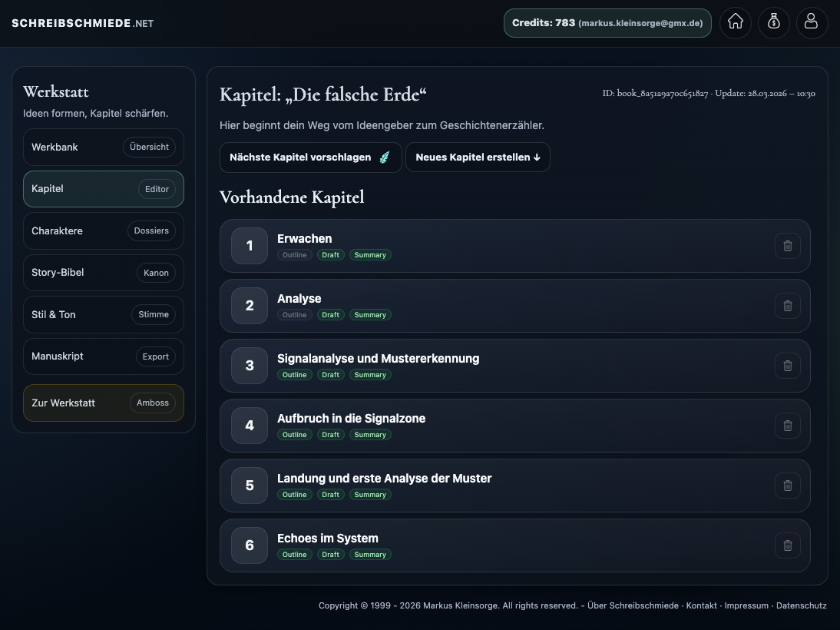Click the trash icon beside 'Echoes im System'

(x=787, y=545)
